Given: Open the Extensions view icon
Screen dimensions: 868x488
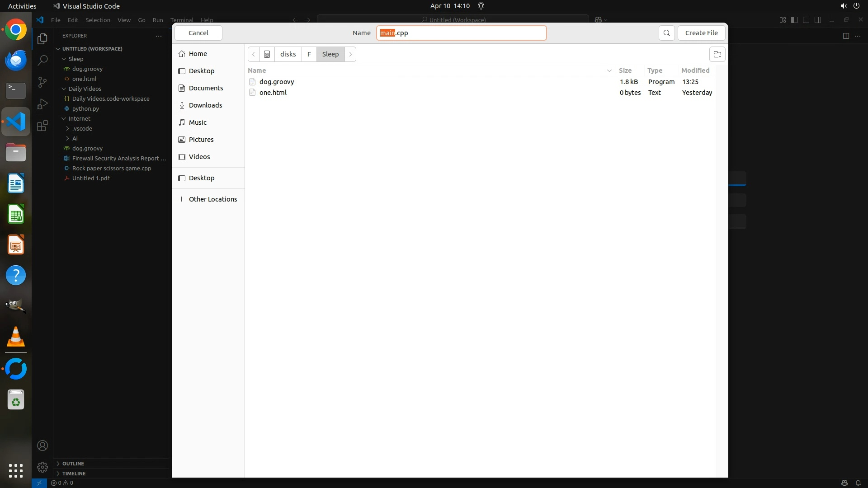Looking at the screenshot, I should pyautogui.click(x=42, y=126).
